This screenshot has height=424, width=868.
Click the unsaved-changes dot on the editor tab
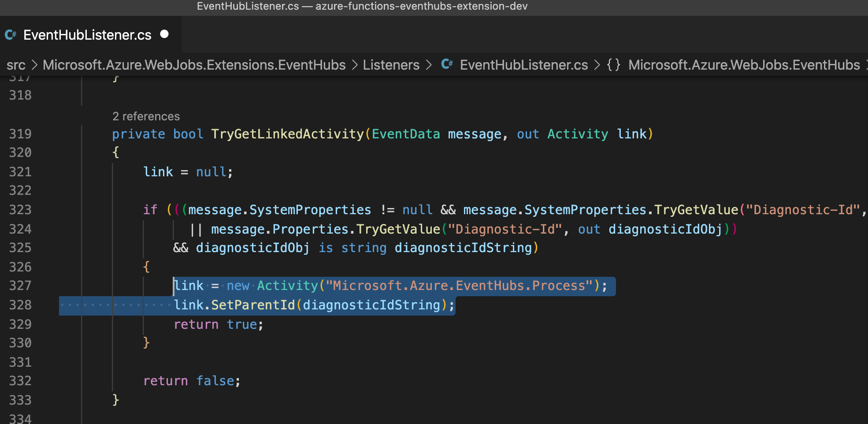click(165, 34)
